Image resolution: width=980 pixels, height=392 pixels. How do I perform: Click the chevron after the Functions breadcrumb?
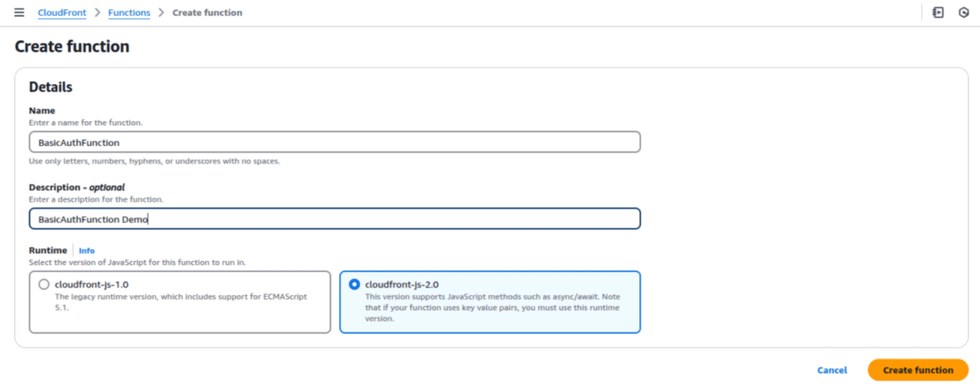click(x=161, y=12)
